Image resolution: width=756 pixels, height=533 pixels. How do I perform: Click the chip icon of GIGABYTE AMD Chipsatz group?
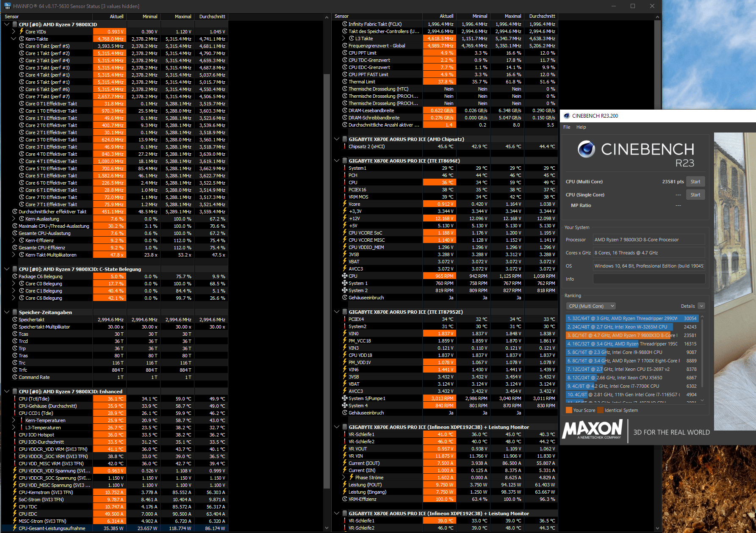point(345,139)
